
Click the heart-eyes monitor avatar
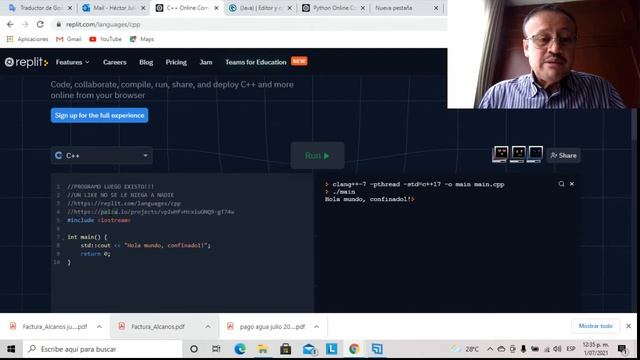tap(501, 154)
